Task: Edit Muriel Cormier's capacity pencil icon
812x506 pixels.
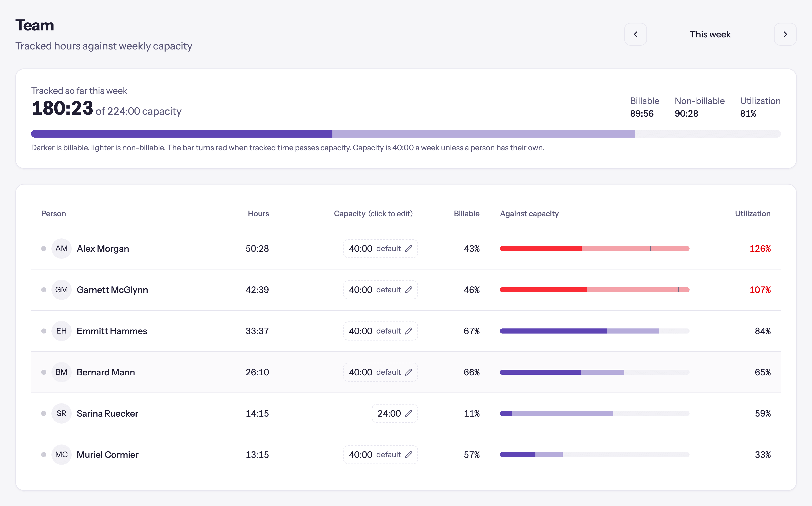Action: (x=408, y=454)
